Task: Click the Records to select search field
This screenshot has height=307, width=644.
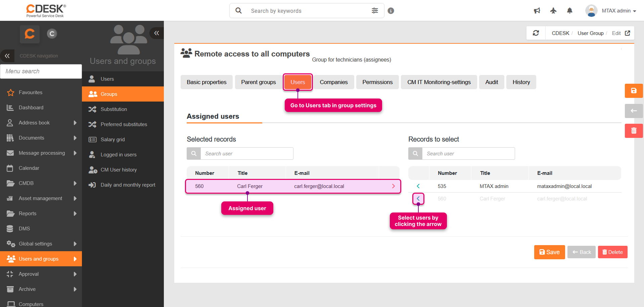Action: coord(468,154)
